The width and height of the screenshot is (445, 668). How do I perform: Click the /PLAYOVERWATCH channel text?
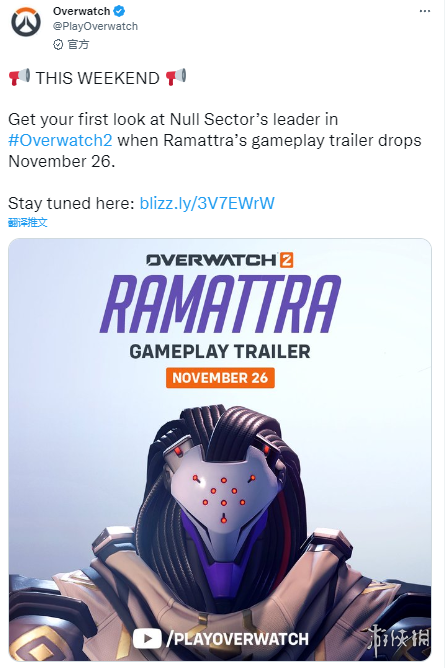click(237, 639)
